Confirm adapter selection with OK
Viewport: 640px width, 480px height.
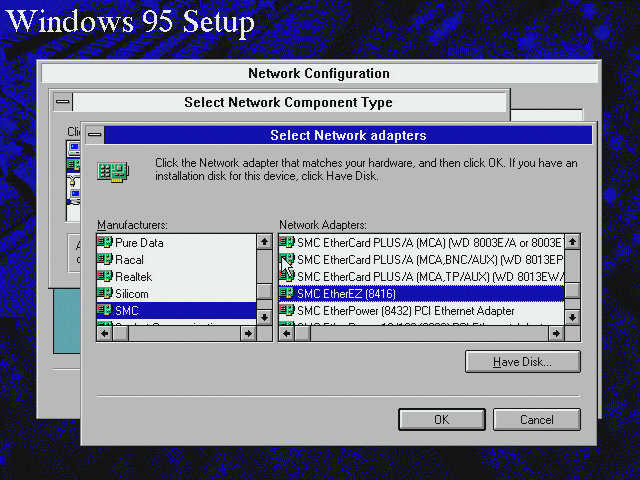442,420
